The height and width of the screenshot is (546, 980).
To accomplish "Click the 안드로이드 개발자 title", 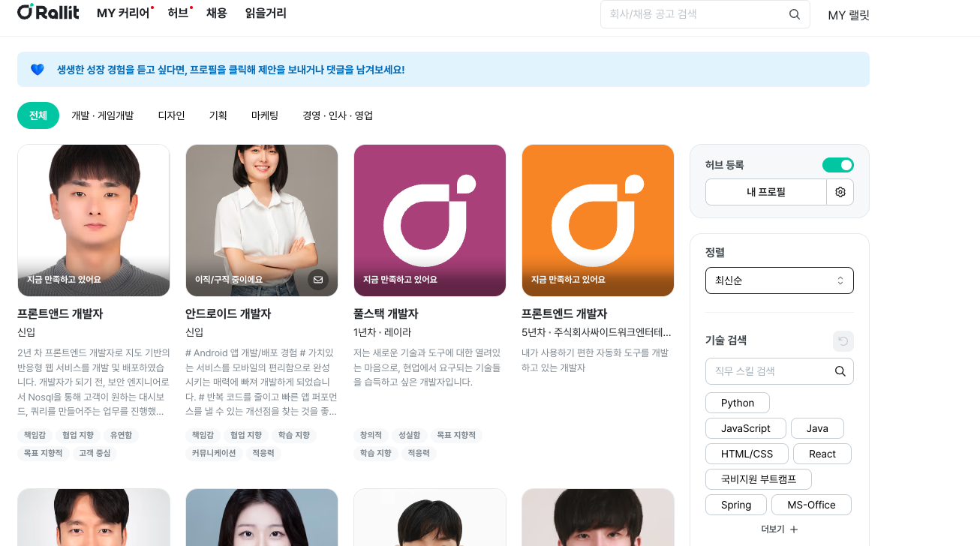I will tap(228, 313).
